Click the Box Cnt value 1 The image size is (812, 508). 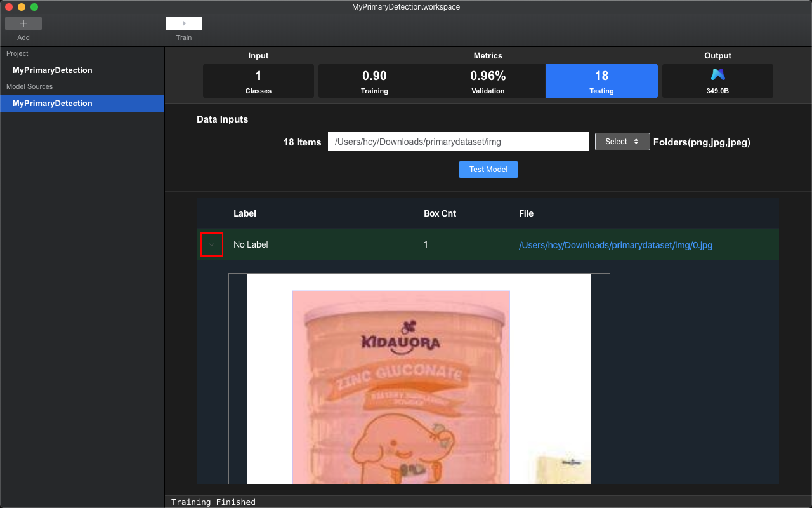click(x=426, y=244)
